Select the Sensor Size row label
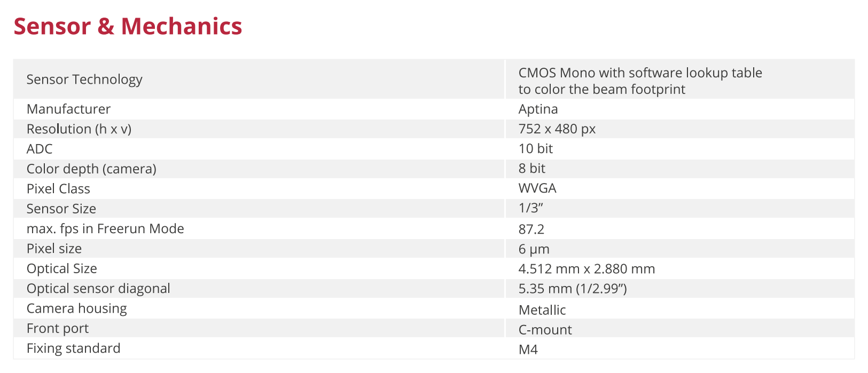Screen dimensions: 868x373 coord(61,209)
